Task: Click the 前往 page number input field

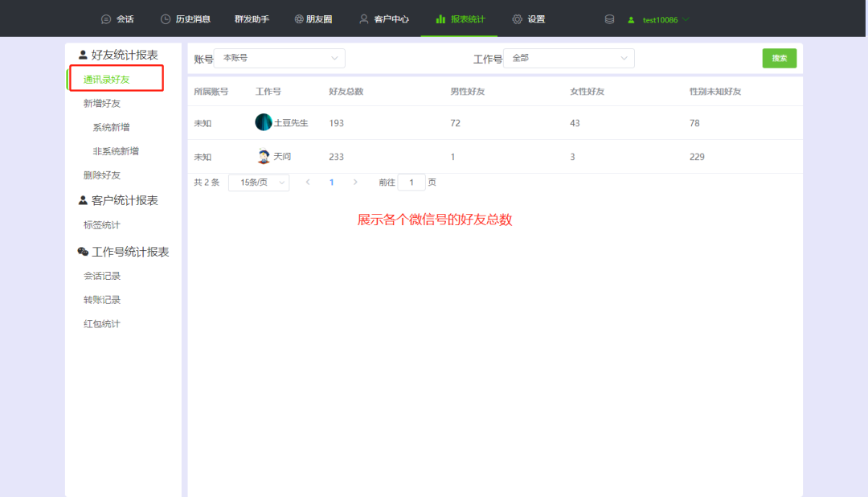Action: pos(411,183)
